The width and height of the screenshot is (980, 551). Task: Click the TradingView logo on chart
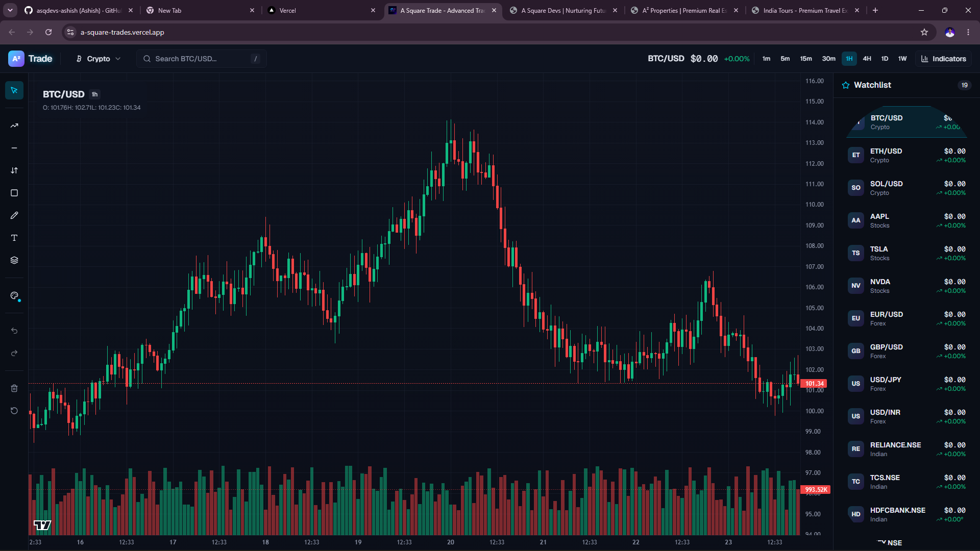(x=42, y=525)
